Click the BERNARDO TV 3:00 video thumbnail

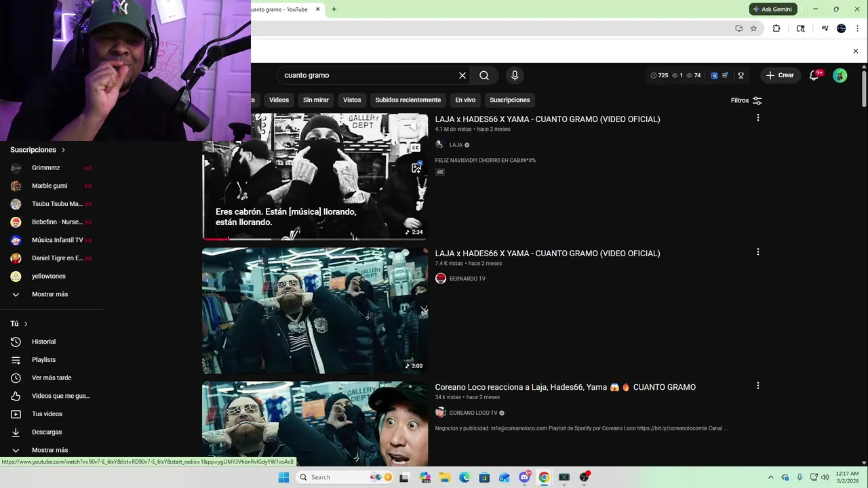pyautogui.click(x=315, y=310)
